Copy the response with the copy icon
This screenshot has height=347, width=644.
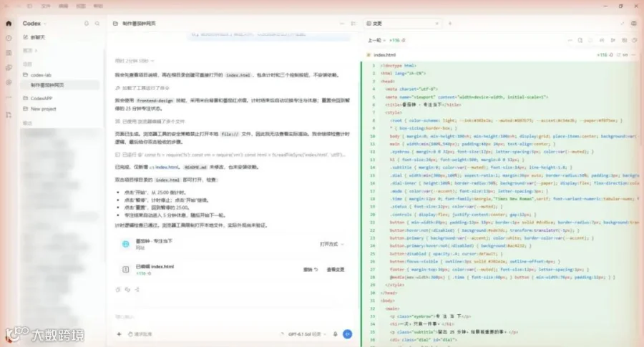(118, 290)
